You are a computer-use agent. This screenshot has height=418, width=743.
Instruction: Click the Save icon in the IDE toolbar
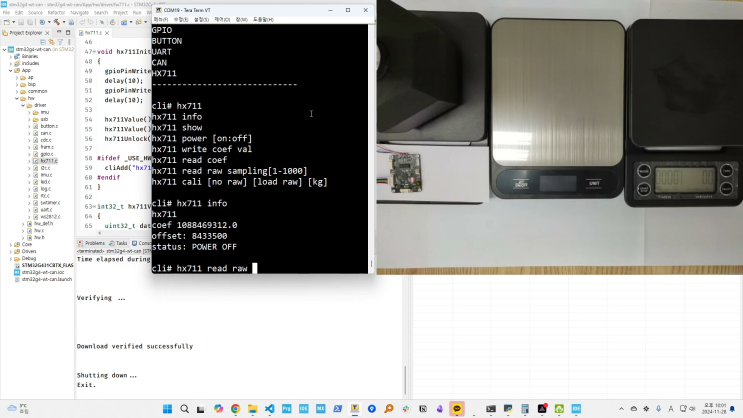tap(21, 22)
